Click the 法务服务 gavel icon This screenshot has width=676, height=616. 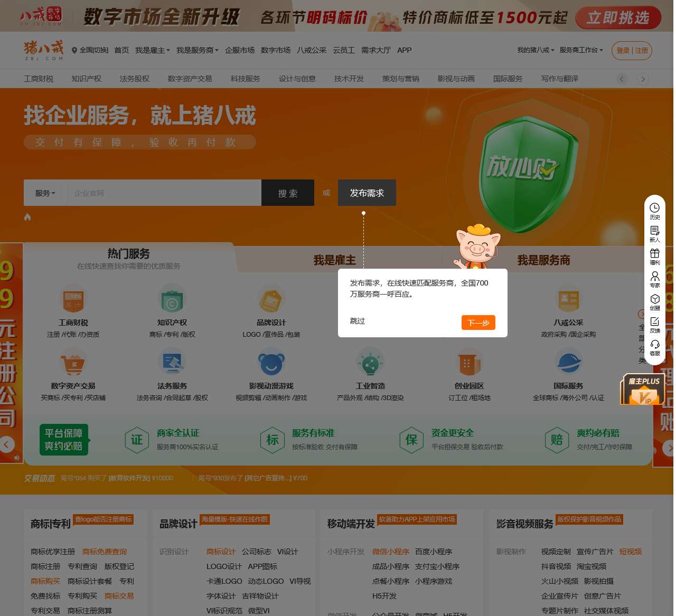click(172, 362)
